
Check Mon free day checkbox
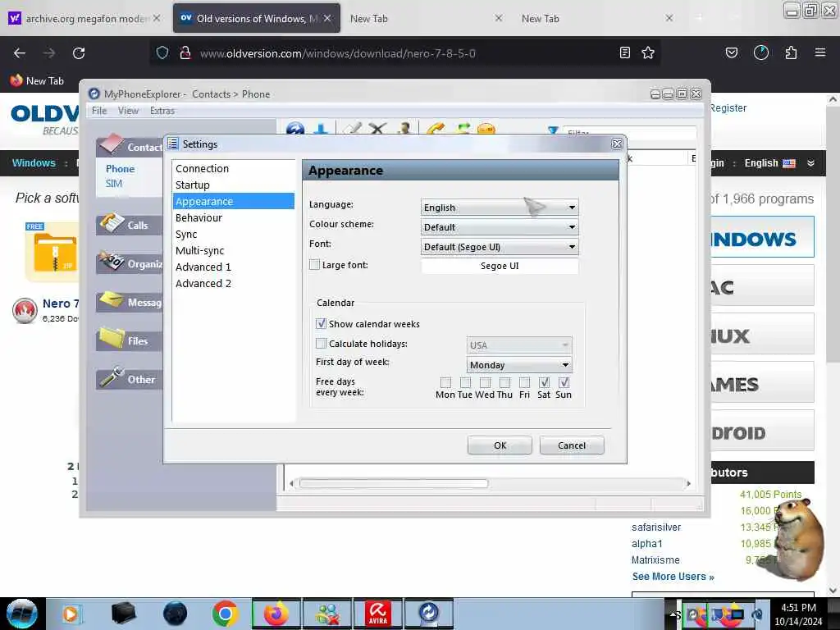[445, 382]
